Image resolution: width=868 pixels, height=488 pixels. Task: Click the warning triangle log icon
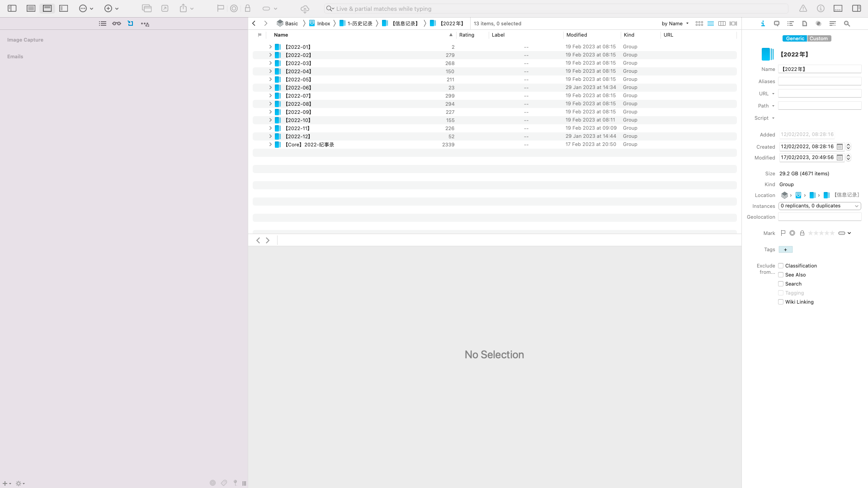tap(803, 8)
